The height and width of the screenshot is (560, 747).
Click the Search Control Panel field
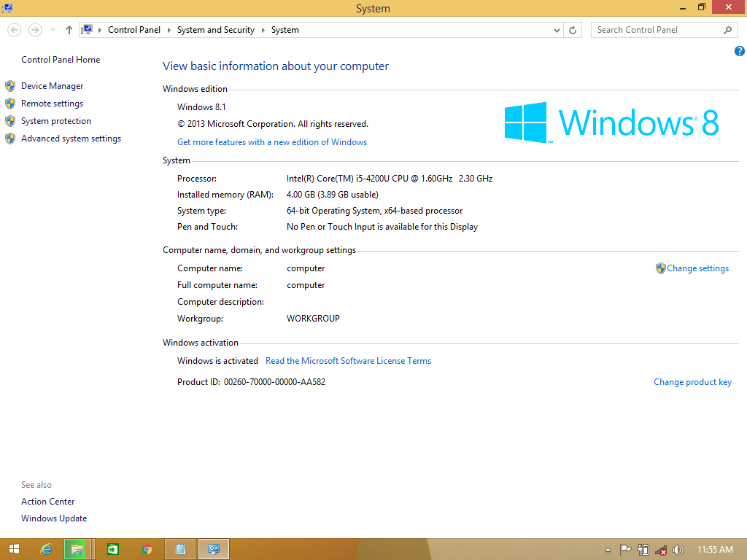(657, 30)
